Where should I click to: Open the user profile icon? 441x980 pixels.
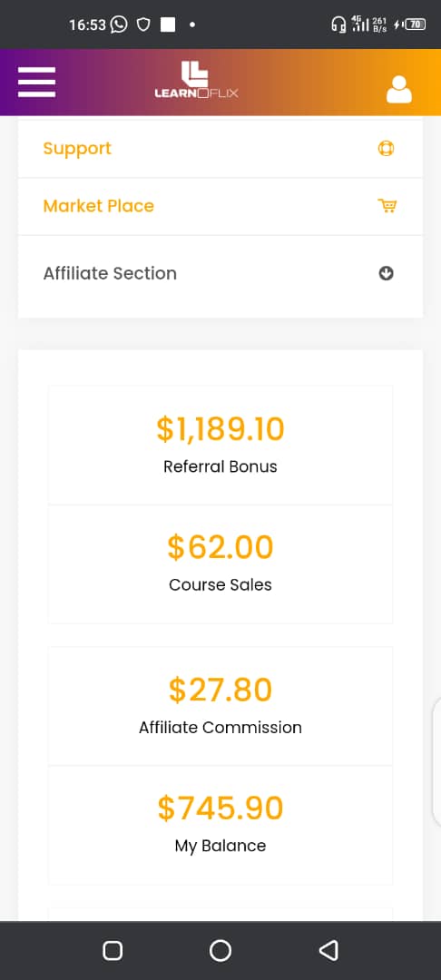(399, 89)
